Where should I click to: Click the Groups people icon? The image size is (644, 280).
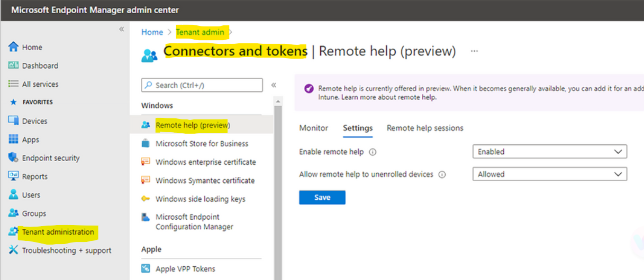(14, 213)
